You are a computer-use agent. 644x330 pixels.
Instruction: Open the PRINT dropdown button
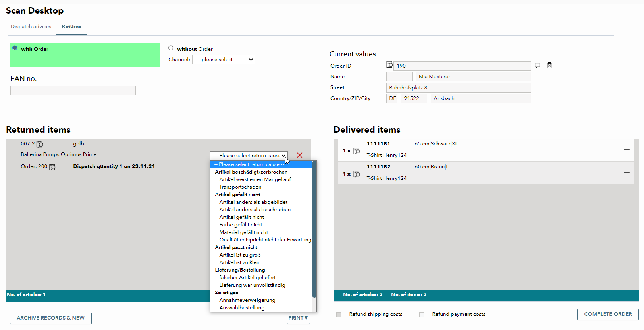299,318
